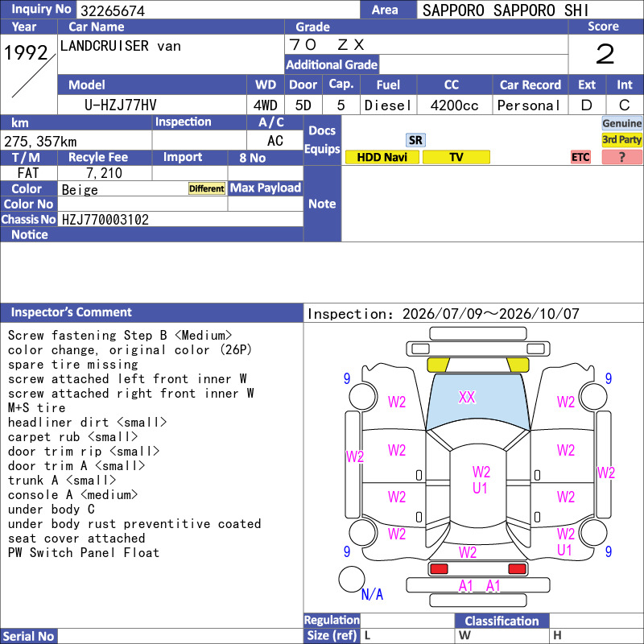
Task: Click the Notice header bar
Action: [151, 234]
